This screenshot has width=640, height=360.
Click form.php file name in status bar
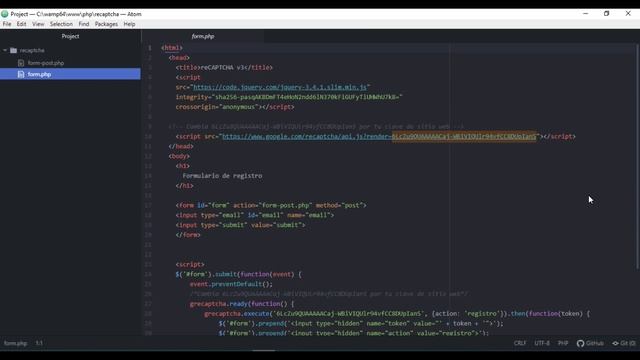(16, 343)
